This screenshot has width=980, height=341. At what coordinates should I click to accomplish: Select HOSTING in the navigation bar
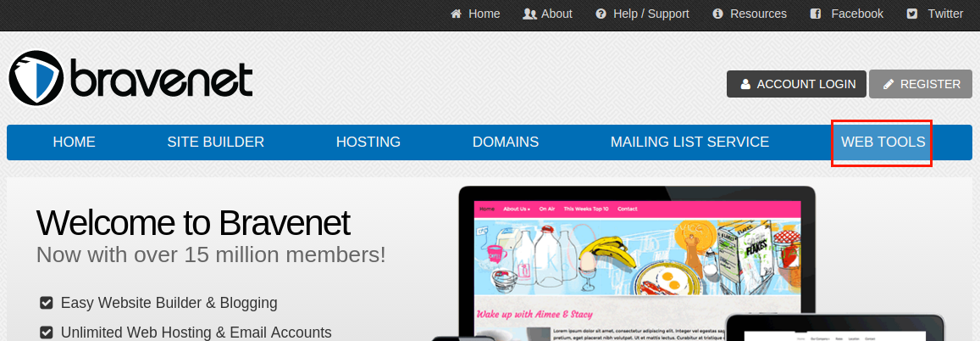[368, 142]
